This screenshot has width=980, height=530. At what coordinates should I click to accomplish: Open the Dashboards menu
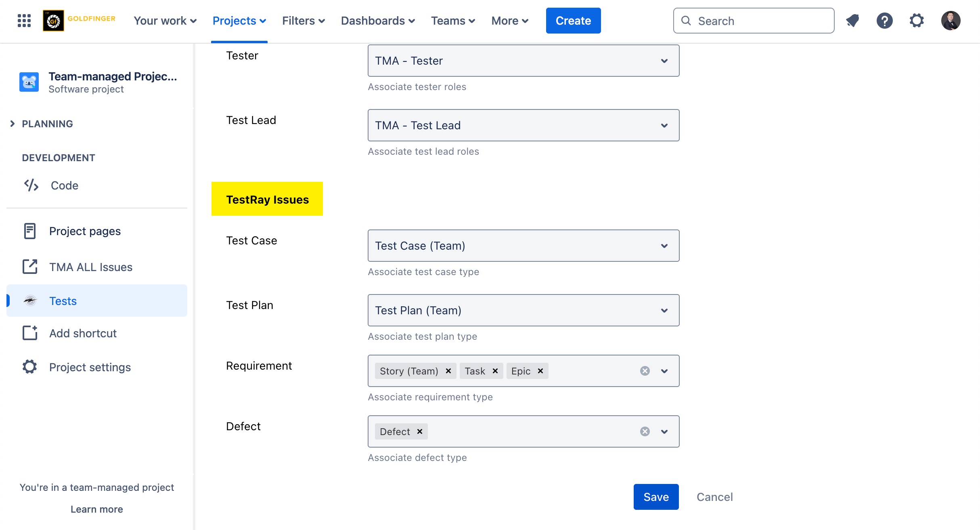click(378, 21)
